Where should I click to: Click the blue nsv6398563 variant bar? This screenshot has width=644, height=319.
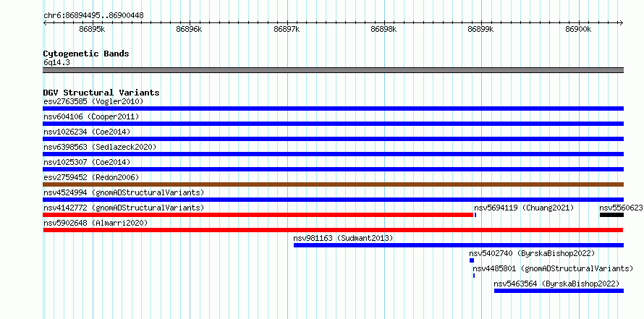[x=333, y=154]
